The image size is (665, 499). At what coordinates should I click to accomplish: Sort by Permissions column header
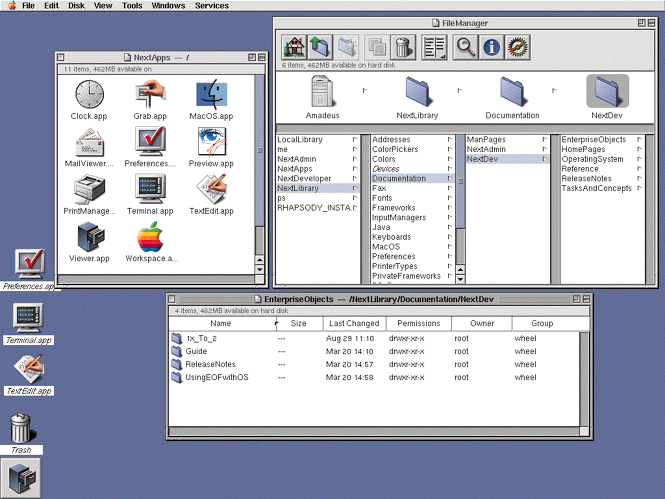tap(419, 323)
